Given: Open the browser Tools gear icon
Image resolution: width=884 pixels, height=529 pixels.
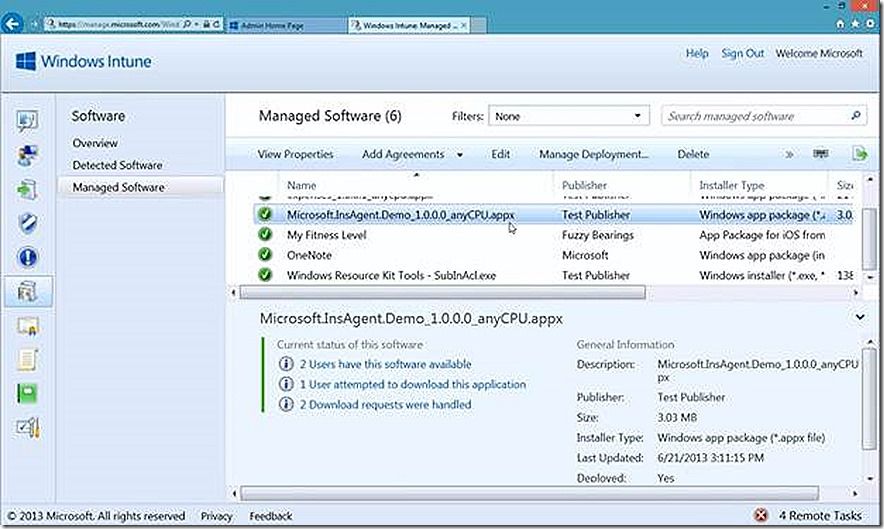Looking at the screenshot, I should coord(870,24).
